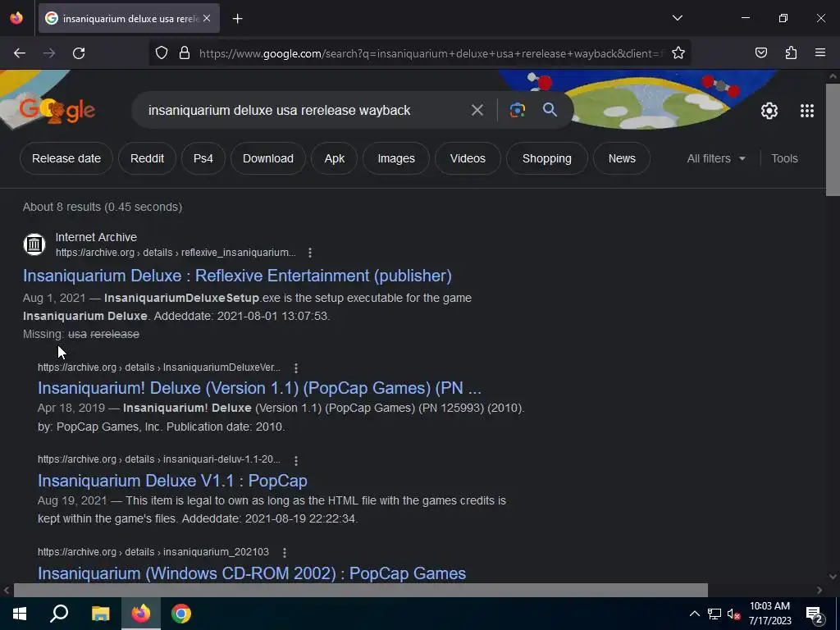This screenshot has width=840, height=630.
Task: Expand the list all tabs chevron
Action: click(x=677, y=18)
